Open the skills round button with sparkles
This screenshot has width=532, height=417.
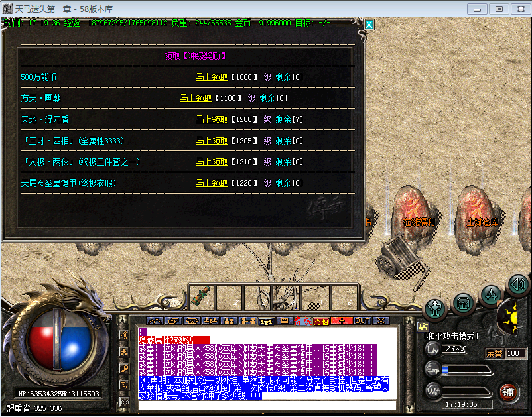tap(491, 295)
